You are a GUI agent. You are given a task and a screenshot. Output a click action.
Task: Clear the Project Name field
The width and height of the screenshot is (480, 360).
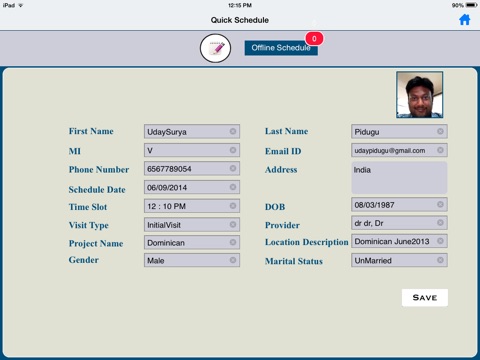[233, 242]
